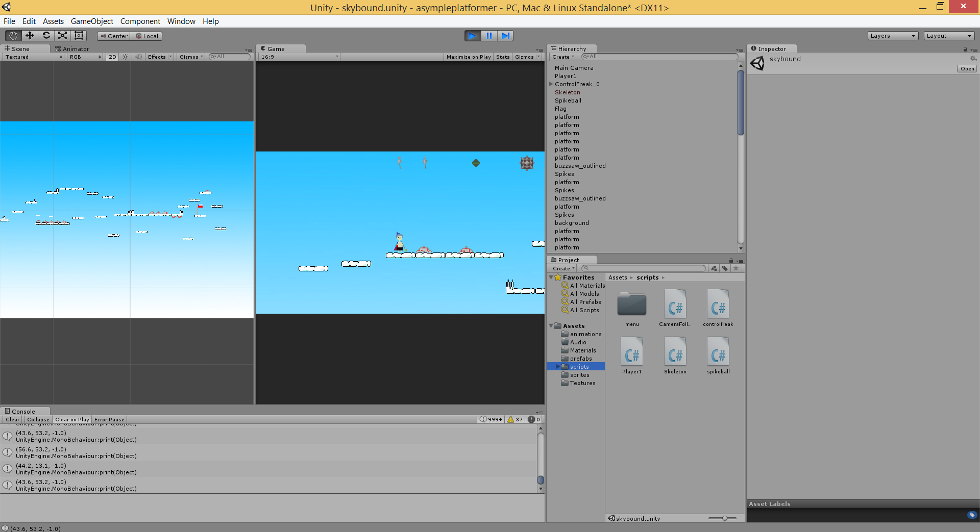Toggle Error Pause in Console
The image size is (980, 532).
pos(109,420)
